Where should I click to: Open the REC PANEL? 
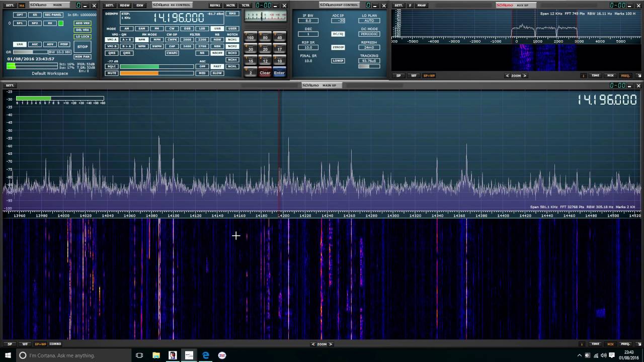(53, 15)
